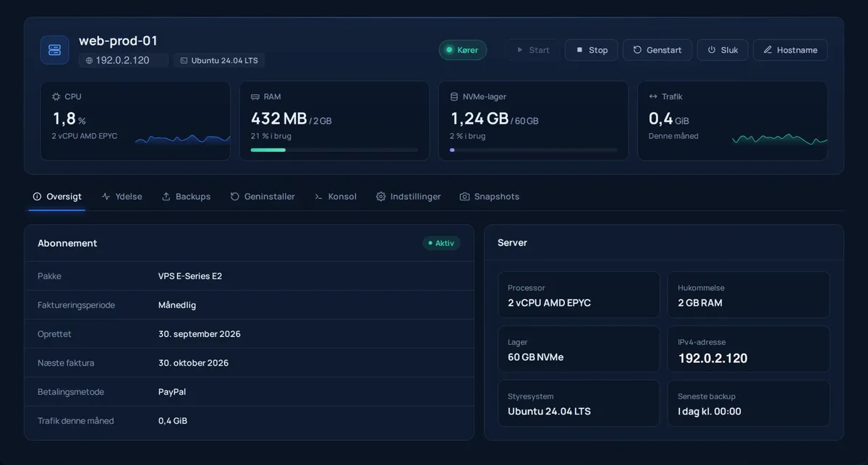Click the Aktiv subscription badge
Screen dimensions: 868x465
441,243
